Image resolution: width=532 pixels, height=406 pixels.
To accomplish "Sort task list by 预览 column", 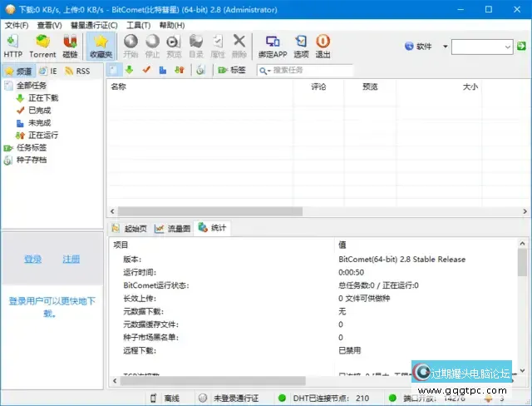I will pyautogui.click(x=370, y=87).
